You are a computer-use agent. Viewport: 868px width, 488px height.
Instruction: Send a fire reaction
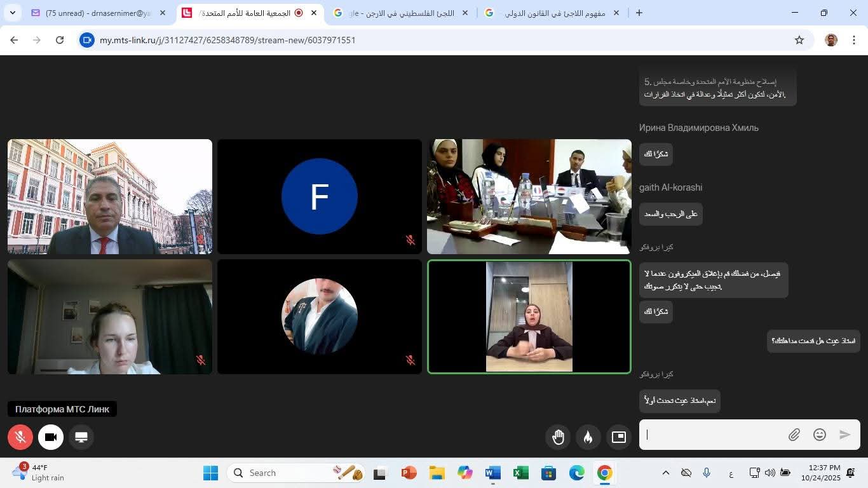coord(588,437)
